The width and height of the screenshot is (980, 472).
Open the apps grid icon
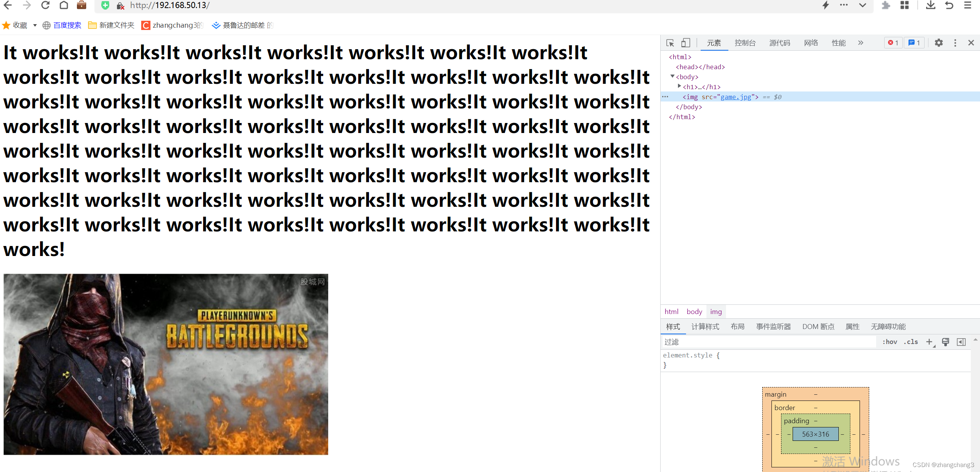coord(905,5)
